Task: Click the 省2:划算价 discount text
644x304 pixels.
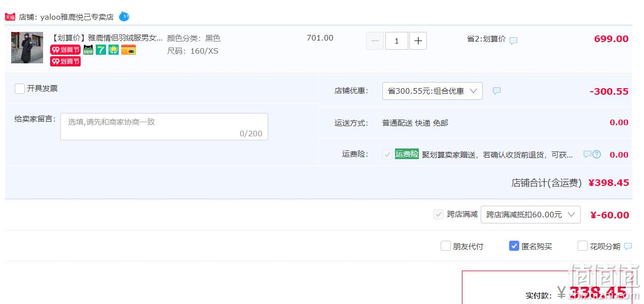Action: click(486, 39)
